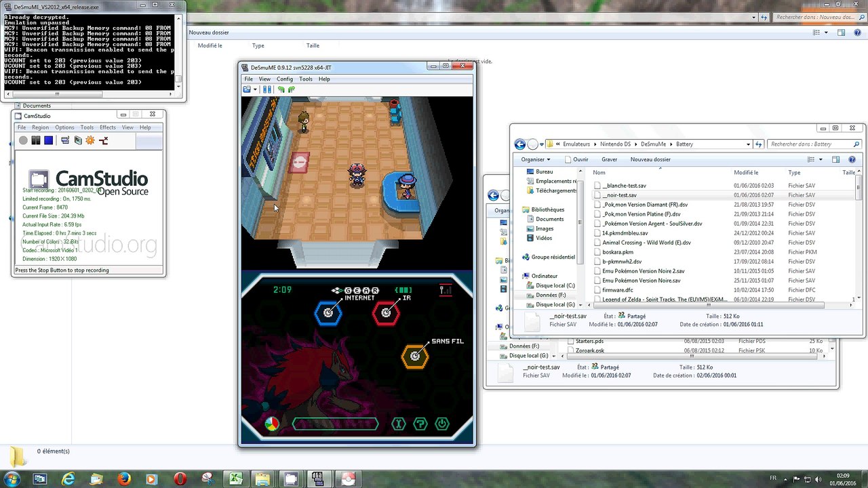Switch to DeSmuME via taskbar DS-card icon
The image size is (868, 488).
319,479
